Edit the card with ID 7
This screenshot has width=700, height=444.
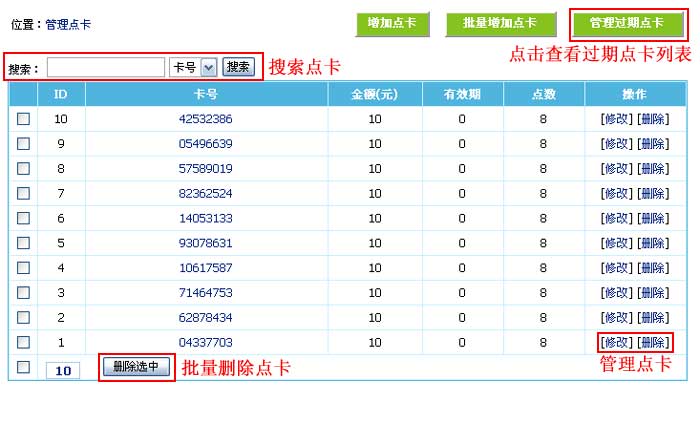(x=616, y=193)
